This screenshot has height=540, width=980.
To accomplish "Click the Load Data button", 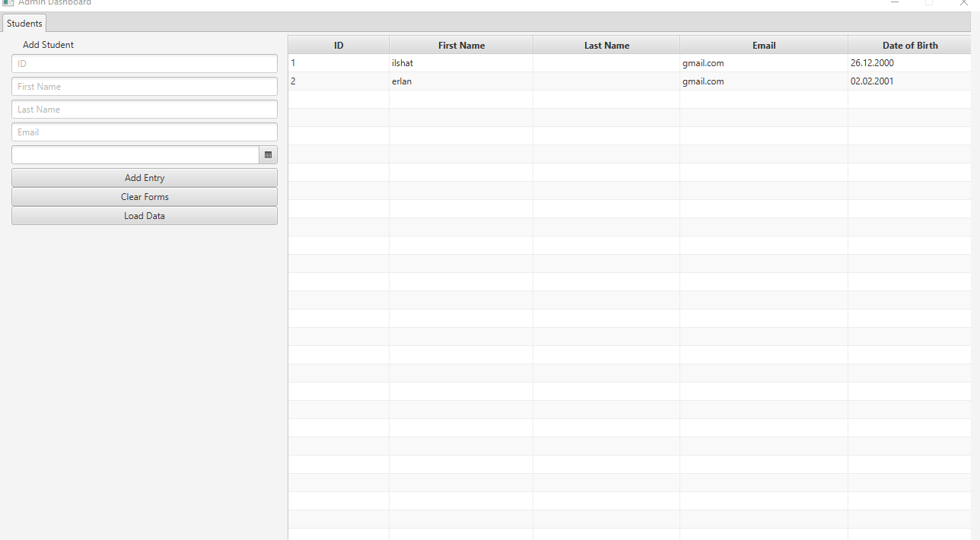I will coord(144,215).
